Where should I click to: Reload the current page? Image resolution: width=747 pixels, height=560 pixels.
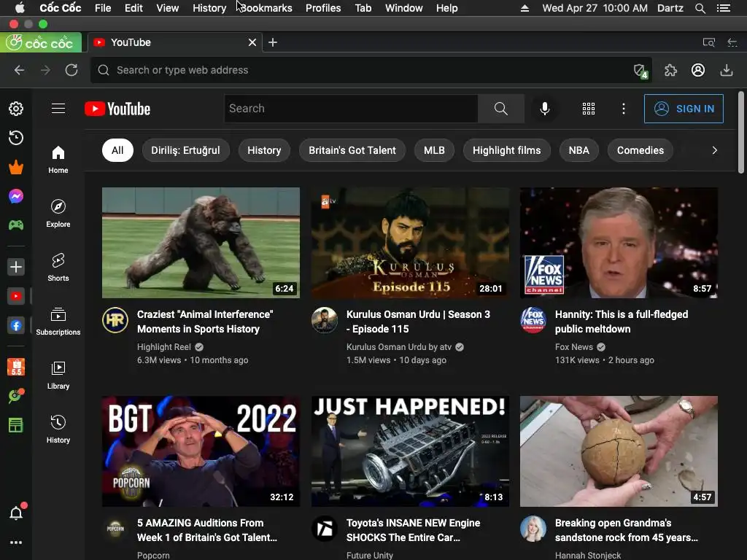(71, 70)
